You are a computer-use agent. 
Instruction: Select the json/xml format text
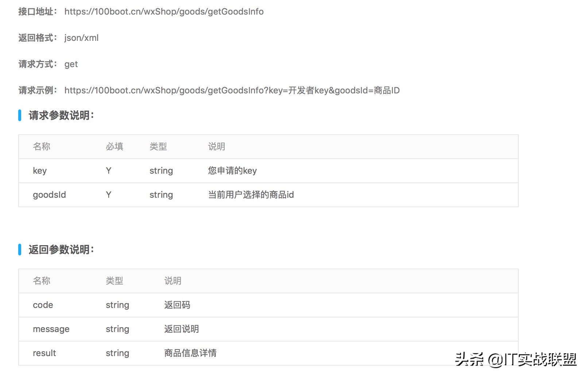coord(81,38)
